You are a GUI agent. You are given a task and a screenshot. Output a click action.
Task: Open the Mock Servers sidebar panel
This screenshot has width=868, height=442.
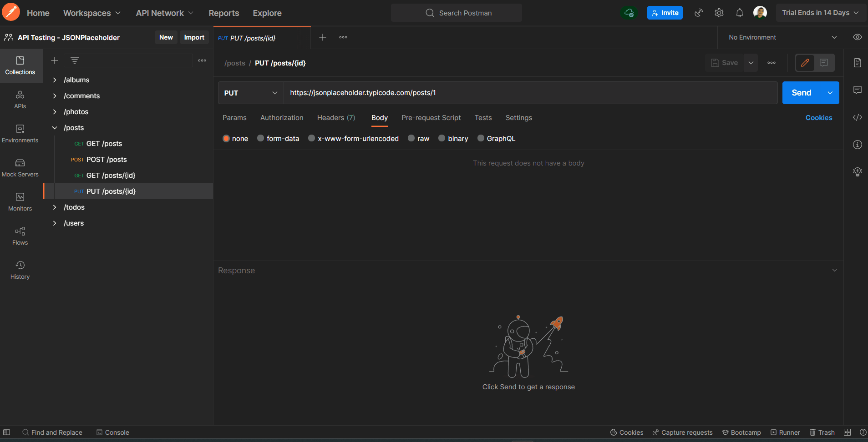[x=20, y=168]
